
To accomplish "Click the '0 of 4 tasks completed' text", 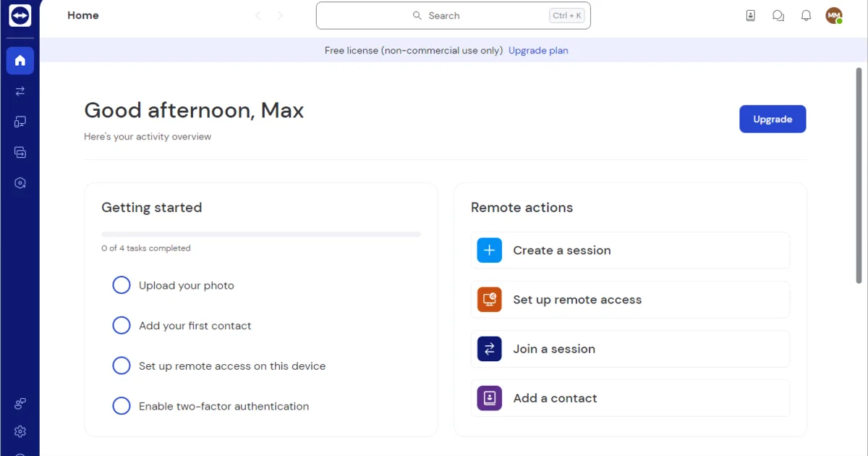I will click(x=146, y=248).
